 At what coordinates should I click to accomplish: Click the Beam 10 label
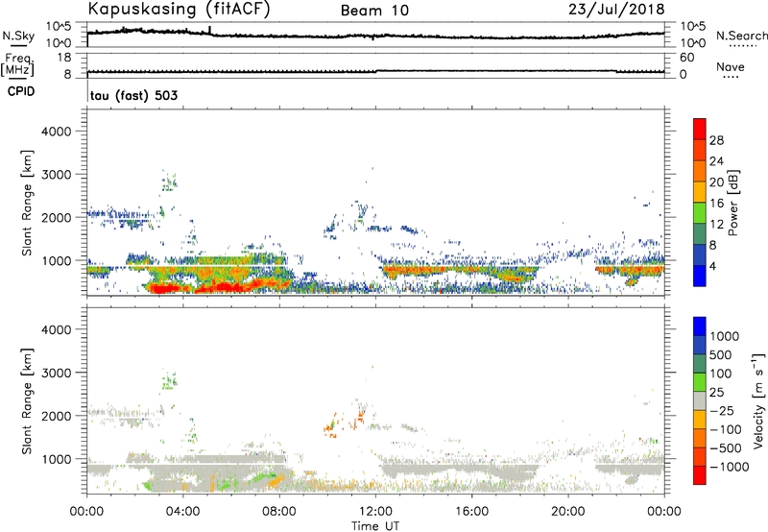point(374,11)
